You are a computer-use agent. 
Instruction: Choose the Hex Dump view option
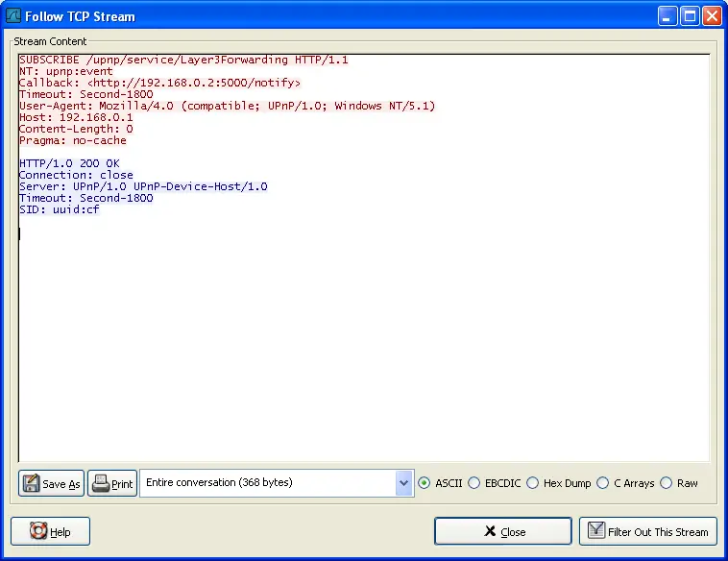533,483
